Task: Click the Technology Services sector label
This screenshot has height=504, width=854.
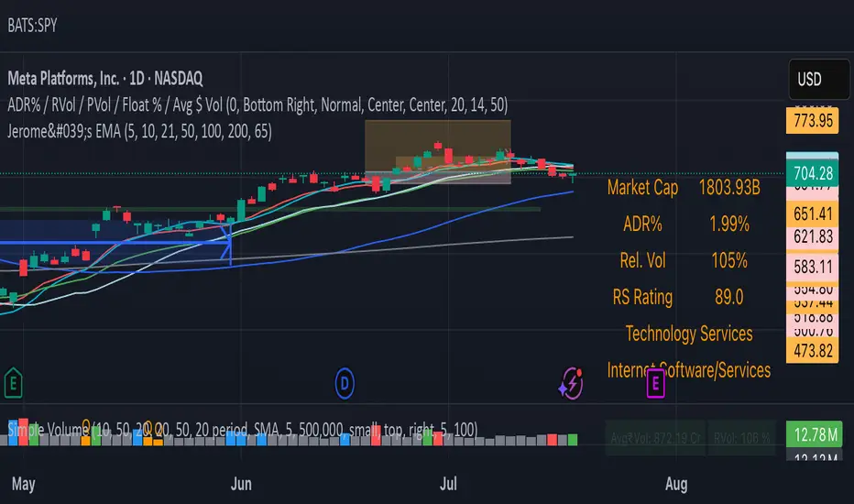Action: pyautogui.click(x=689, y=334)
